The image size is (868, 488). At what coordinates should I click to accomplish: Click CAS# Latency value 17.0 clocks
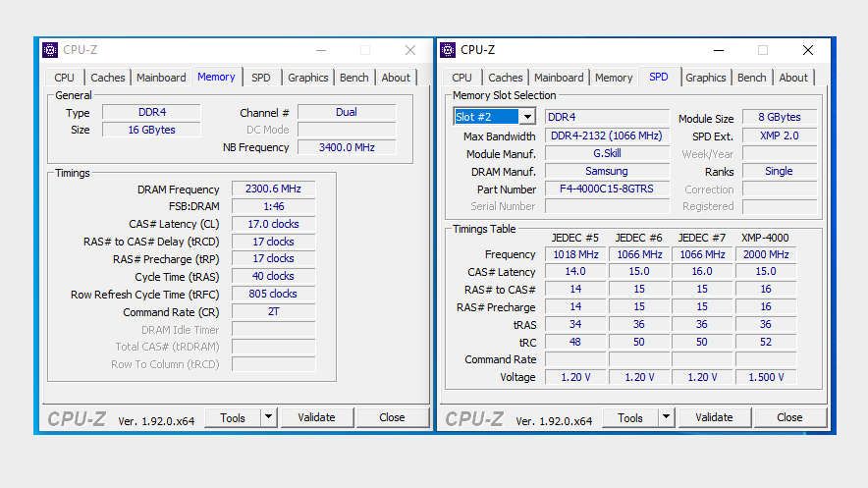click(x=274, y=224)
